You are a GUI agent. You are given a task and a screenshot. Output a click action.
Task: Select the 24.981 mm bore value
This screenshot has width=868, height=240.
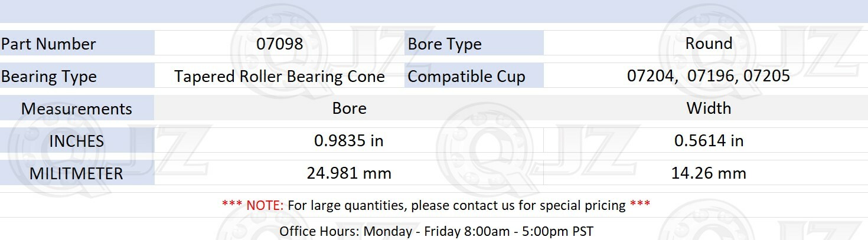349,173
